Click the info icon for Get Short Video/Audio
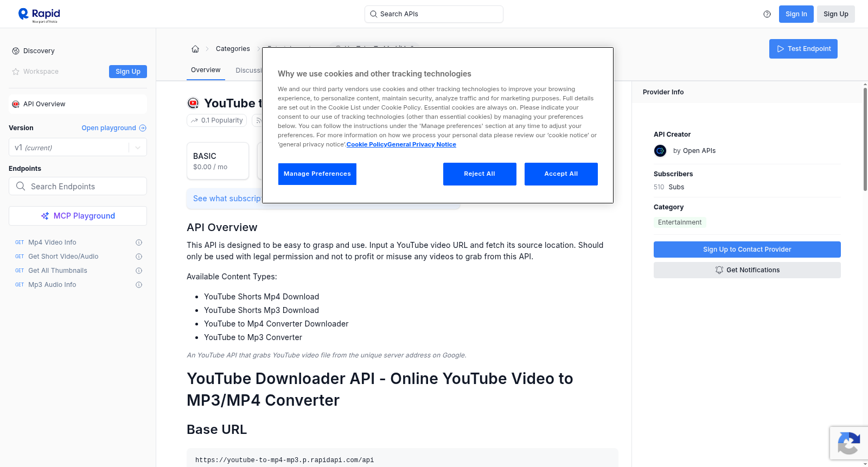868x467 pixels. [x=139, y=257]
